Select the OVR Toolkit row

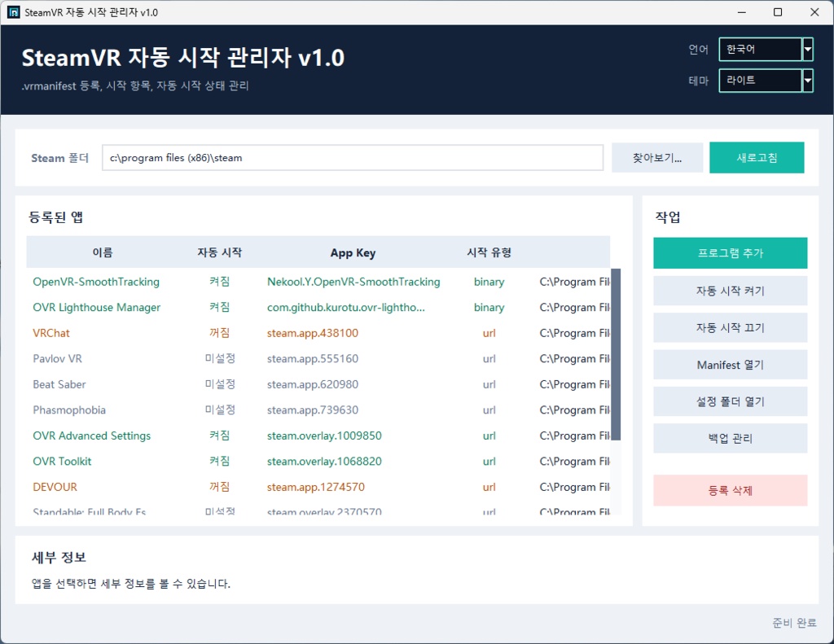[318, 461]
